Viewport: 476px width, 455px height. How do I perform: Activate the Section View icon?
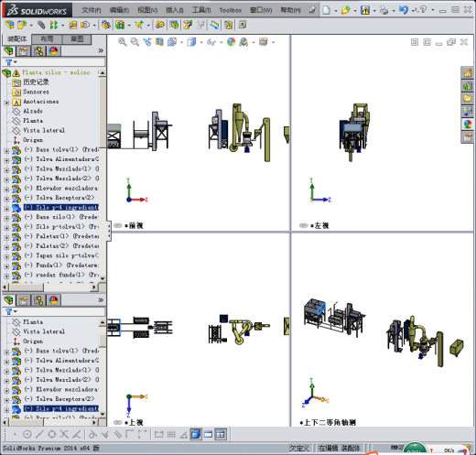point(159,42)
